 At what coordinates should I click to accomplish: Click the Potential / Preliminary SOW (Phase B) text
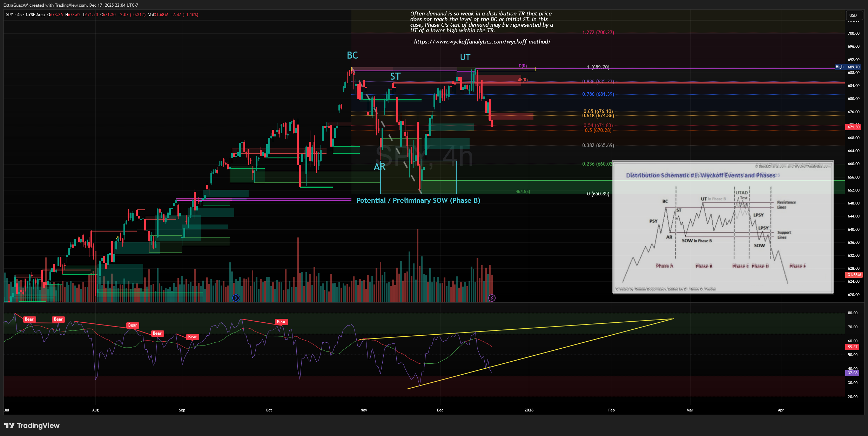point(418,200)
